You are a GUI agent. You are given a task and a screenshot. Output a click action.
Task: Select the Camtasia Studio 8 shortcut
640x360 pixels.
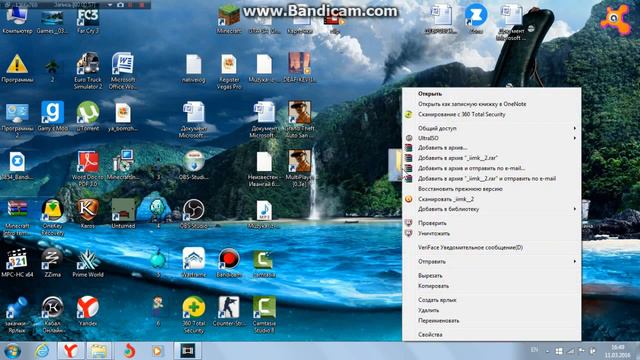pos(264,315)
